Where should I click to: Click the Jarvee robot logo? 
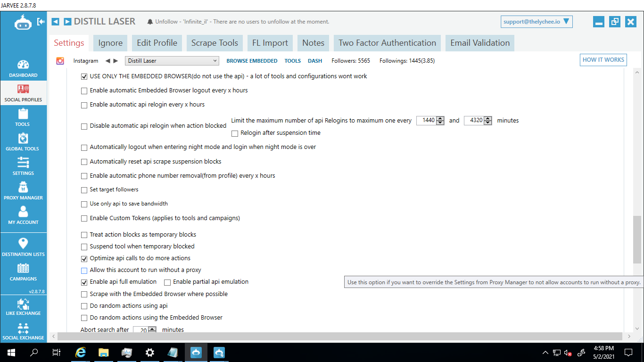23,22
